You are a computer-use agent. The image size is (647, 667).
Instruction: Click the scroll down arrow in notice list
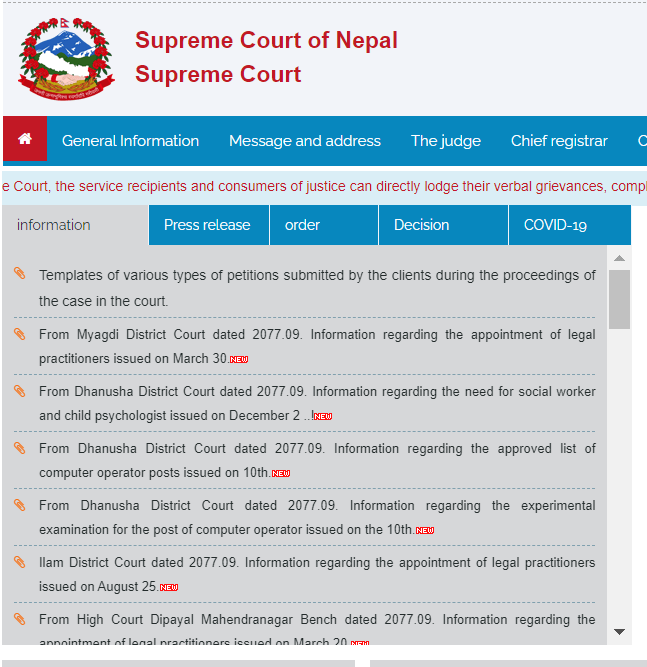619,632
